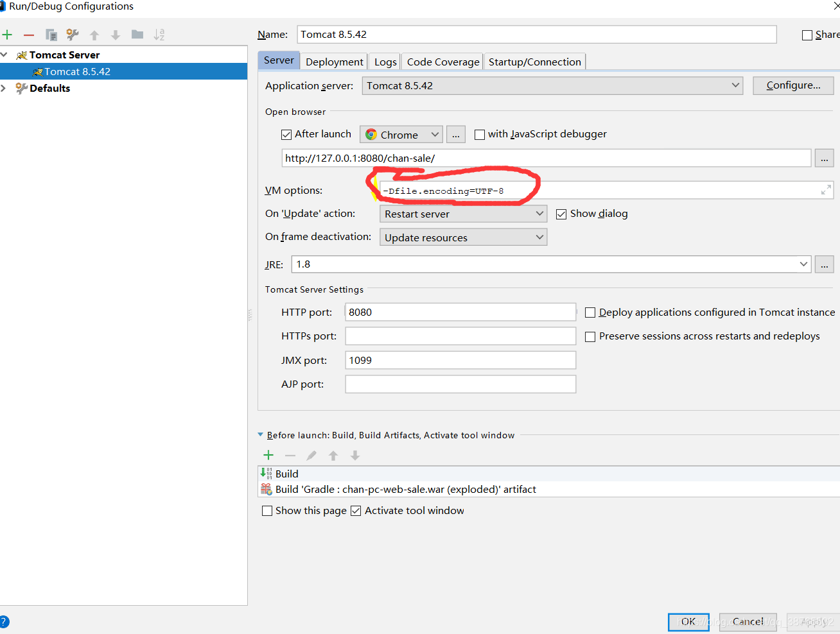Move configuration up in the tree toolbar
This screenshot has width=840, height=634.
coord(94,35)
